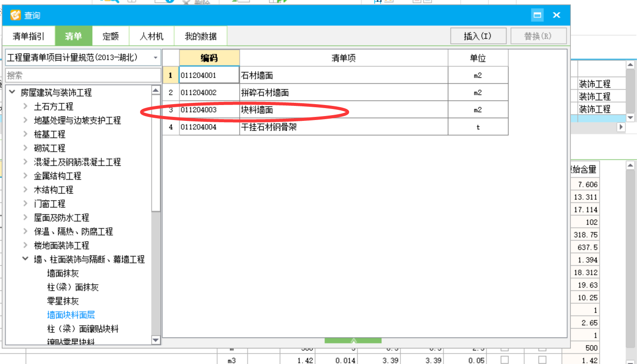Collapse the 房屋建筑与装饰工程 tree node
Viewport: 637px width, 364px height.
click(x=11, y=93)
